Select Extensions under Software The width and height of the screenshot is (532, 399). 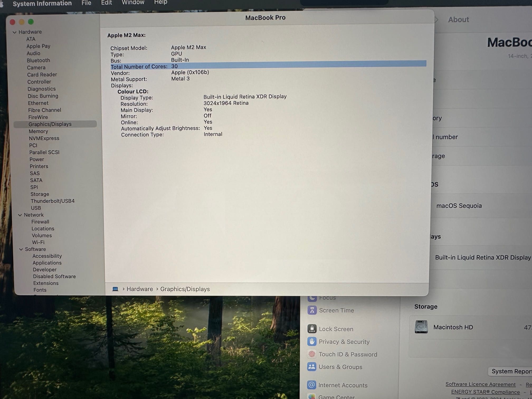click(46, 283)
